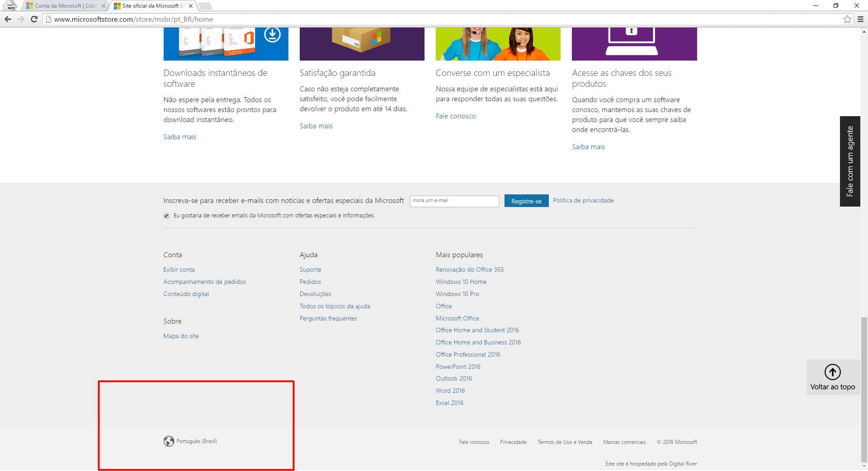Open Mapa do site link
Screen dimensions: 868x471
[181, 336]
